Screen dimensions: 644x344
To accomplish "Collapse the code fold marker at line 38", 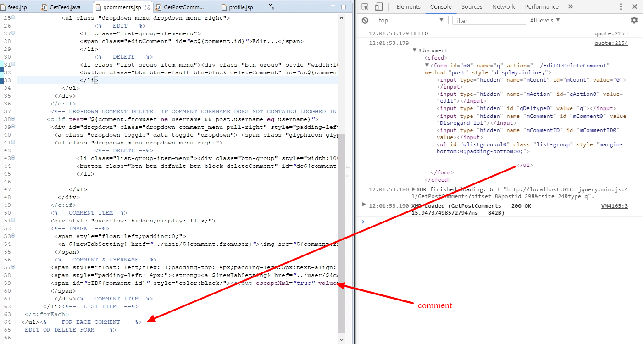I will tap(13, 119).
